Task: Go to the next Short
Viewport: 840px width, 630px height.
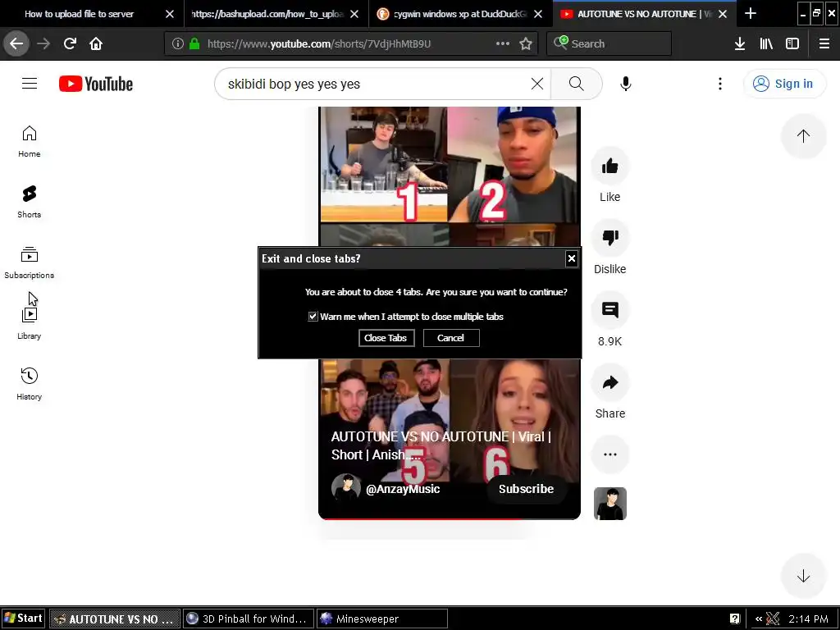Action: point(803,577)
